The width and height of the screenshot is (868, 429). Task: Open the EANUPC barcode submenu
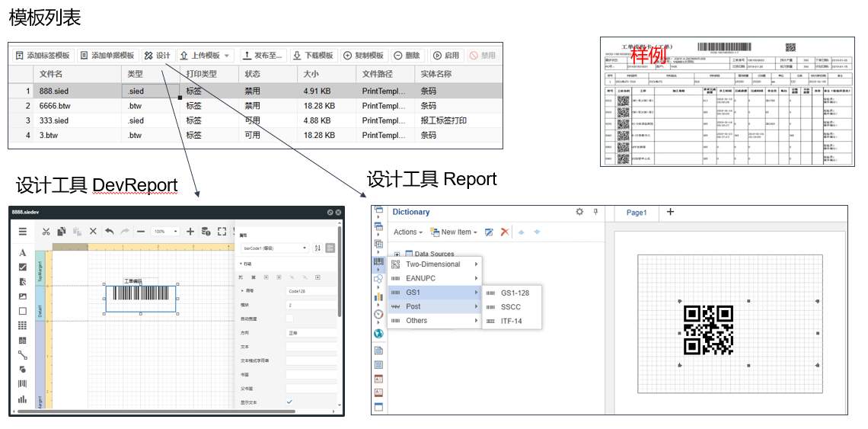pyautogui.click(x=435, y=278)
